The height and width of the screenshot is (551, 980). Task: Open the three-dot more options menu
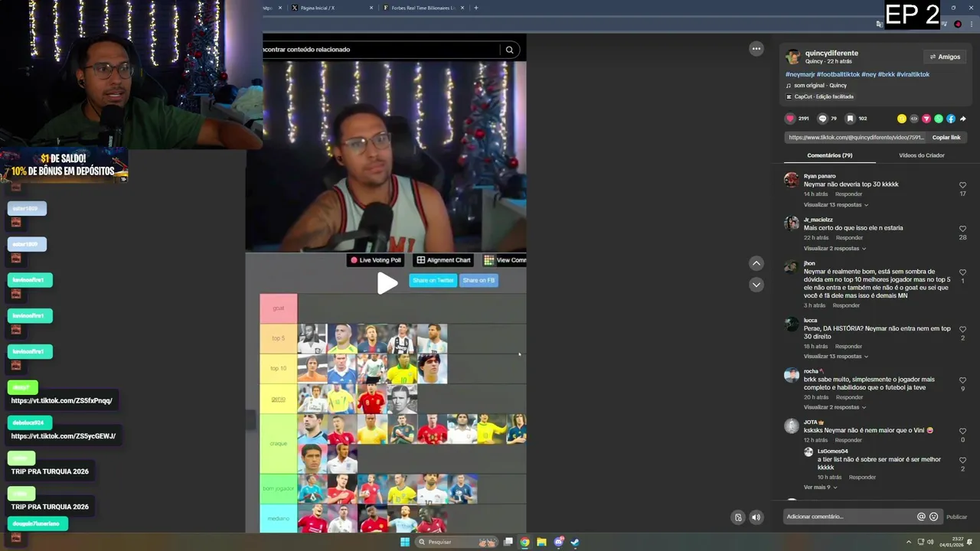756,49
